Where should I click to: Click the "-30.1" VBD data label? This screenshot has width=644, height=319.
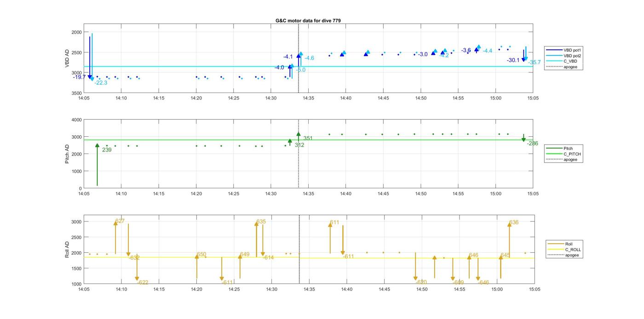[513, 60]
